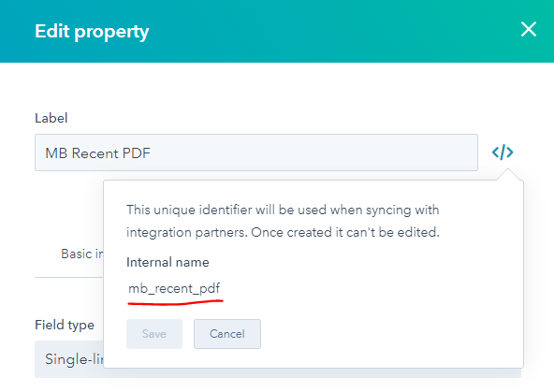Click the internal name code icon
This screenshot has height=392, width=554.
coord(503,152)
